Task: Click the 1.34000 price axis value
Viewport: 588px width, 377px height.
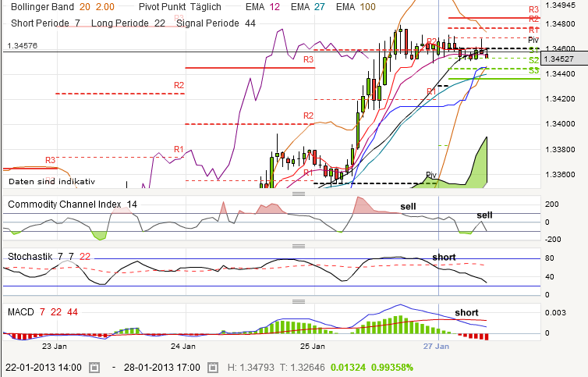Action: tap(560, 124)
